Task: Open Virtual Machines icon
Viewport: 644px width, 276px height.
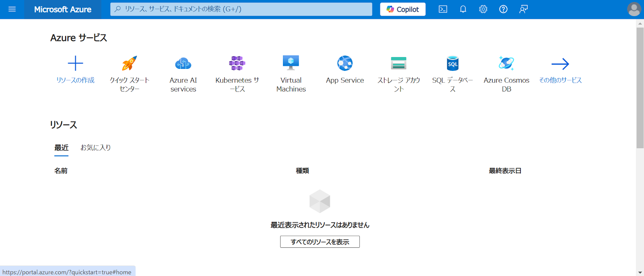Action: [291, 63]
